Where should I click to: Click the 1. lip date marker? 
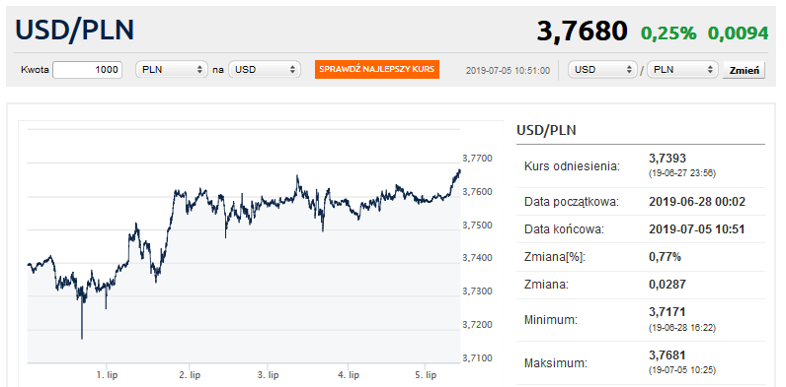[107, 374]
